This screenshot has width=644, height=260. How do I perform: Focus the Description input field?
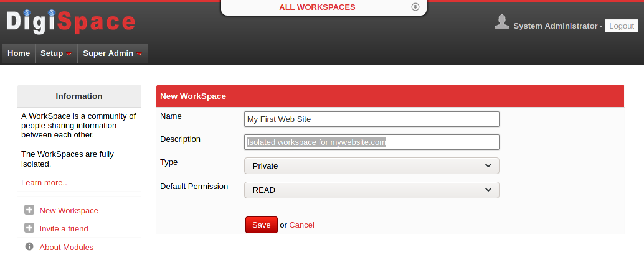(x=372, y=142)
